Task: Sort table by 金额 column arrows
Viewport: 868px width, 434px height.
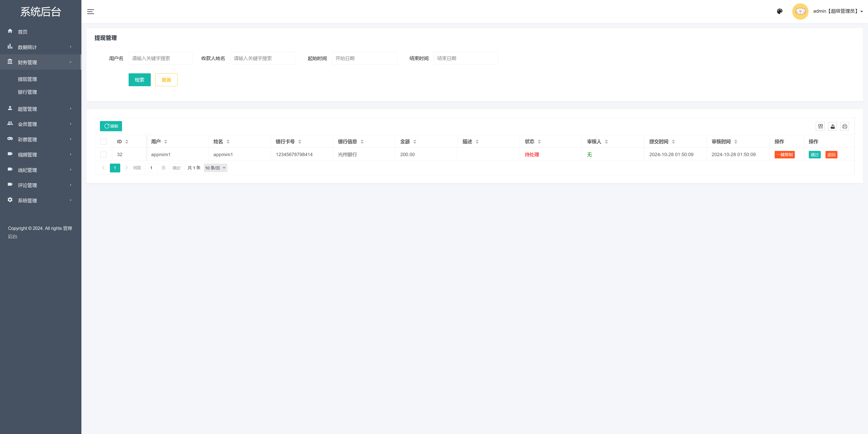Action: coord(415,142)
